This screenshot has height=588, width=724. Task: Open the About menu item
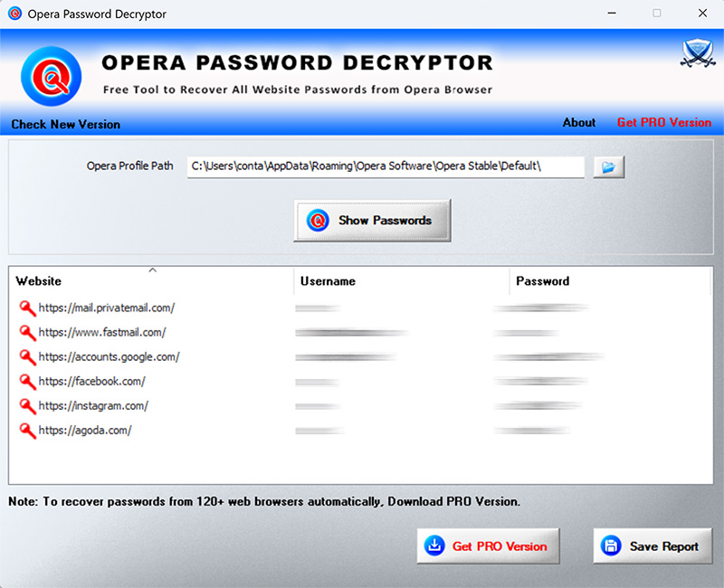[578, 122]
